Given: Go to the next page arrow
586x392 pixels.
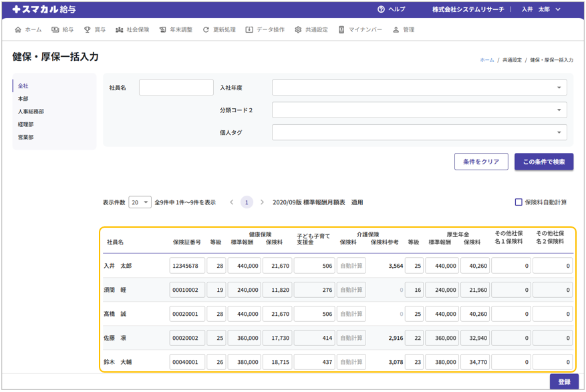Looking at the screenshot, I should [262, 202].
